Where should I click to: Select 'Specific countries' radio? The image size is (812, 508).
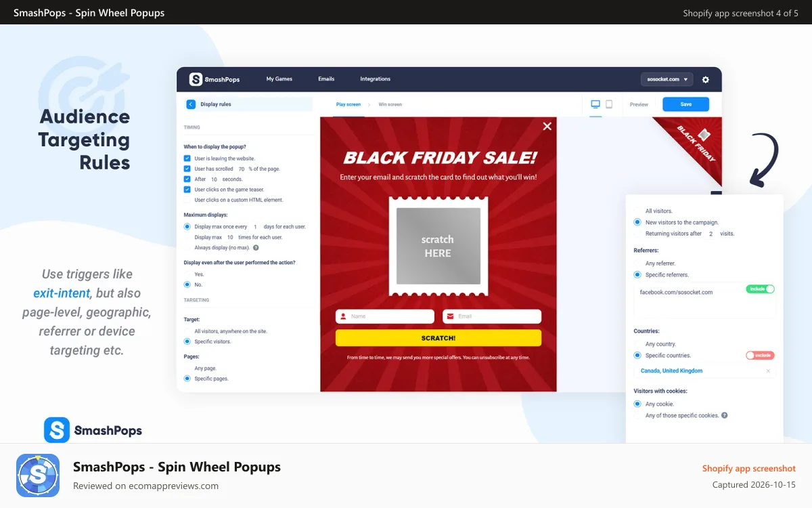click(x=637, y=356)
